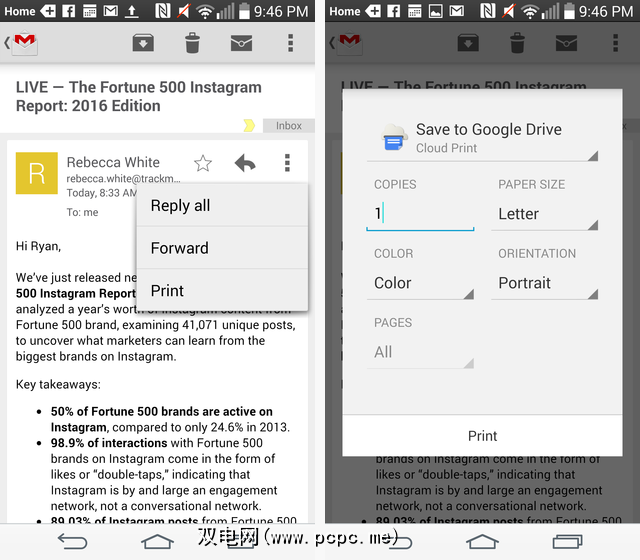This screenshot has height=560, width=640.
Task: Tap archive icon in dimmed right screen
Action: point(468,43)
